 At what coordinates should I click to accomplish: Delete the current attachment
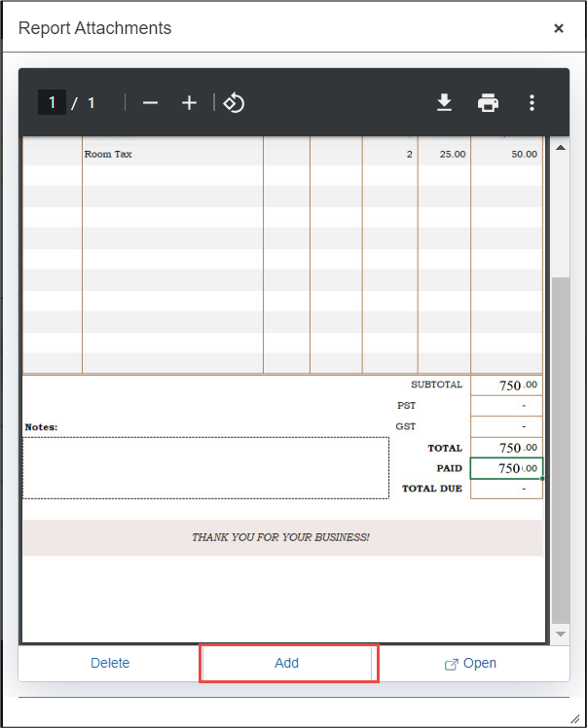110,663
